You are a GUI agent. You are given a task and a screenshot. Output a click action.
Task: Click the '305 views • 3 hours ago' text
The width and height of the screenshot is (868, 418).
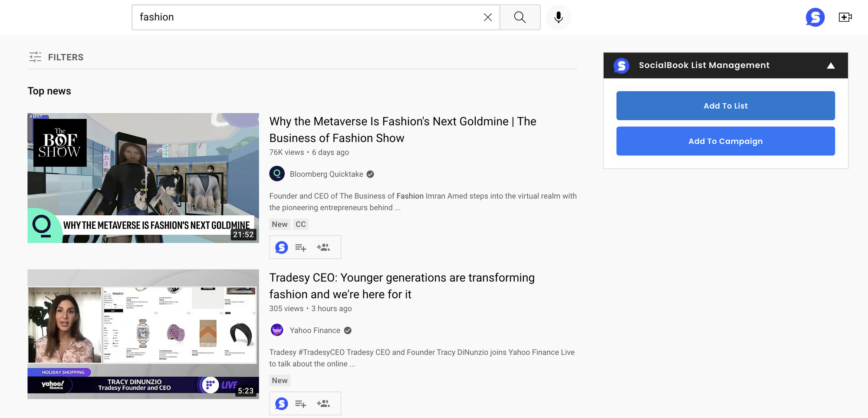[x=310, y=309]
